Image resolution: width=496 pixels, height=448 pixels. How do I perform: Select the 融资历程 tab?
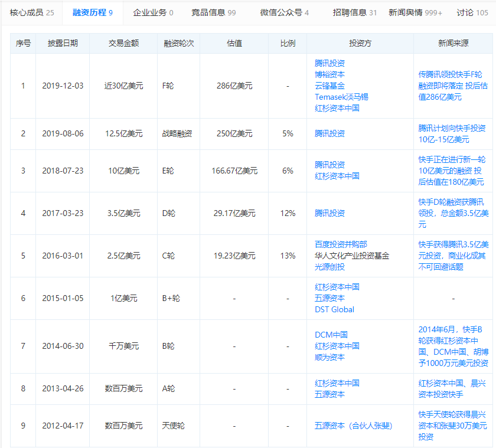click(92, 12)
